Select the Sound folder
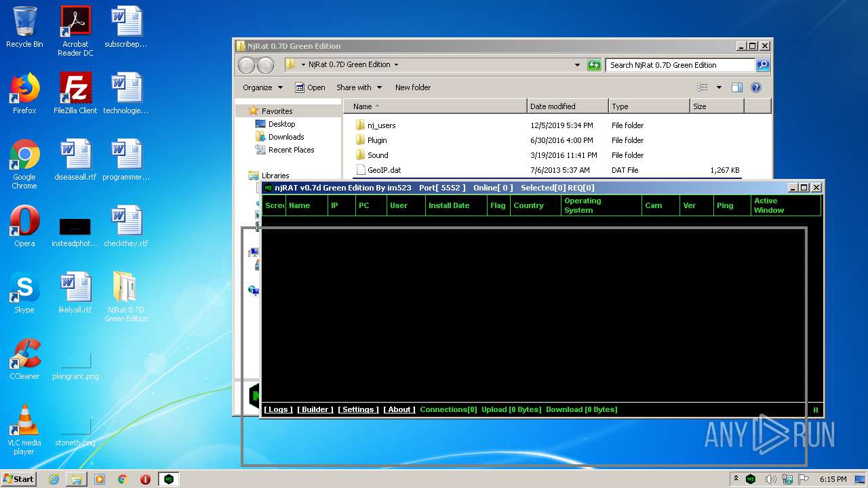 point(378,155)
